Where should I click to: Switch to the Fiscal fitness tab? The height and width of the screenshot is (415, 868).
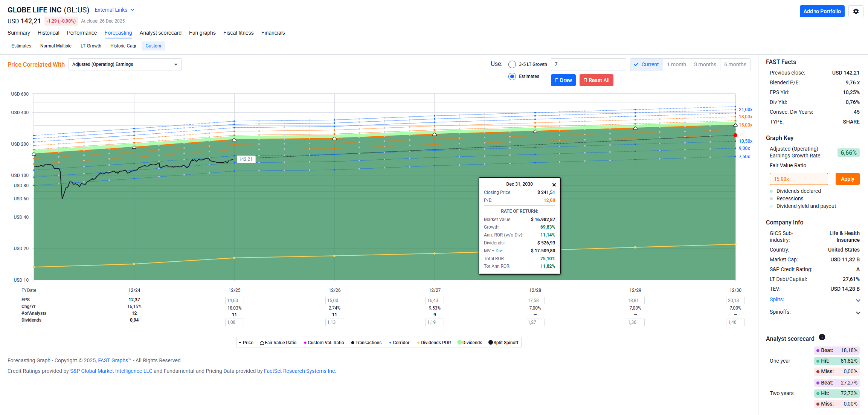coord(238,33)
